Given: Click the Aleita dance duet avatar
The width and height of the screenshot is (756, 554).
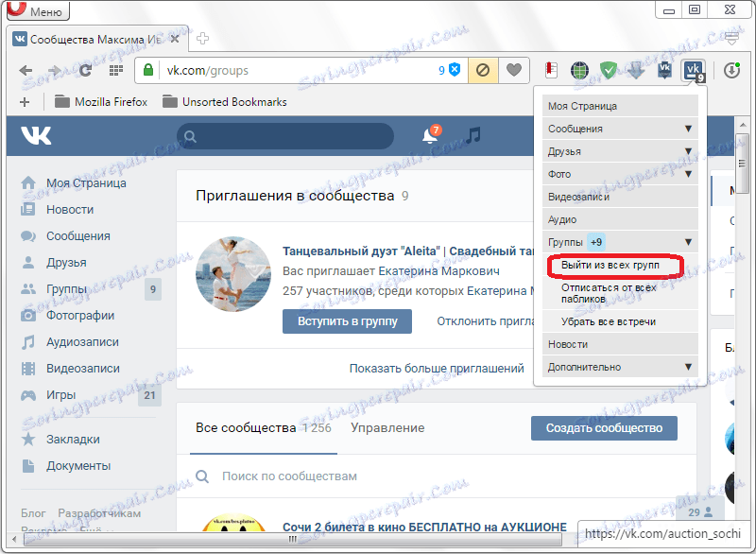Looking at the screenshot, I should point(233,274).
